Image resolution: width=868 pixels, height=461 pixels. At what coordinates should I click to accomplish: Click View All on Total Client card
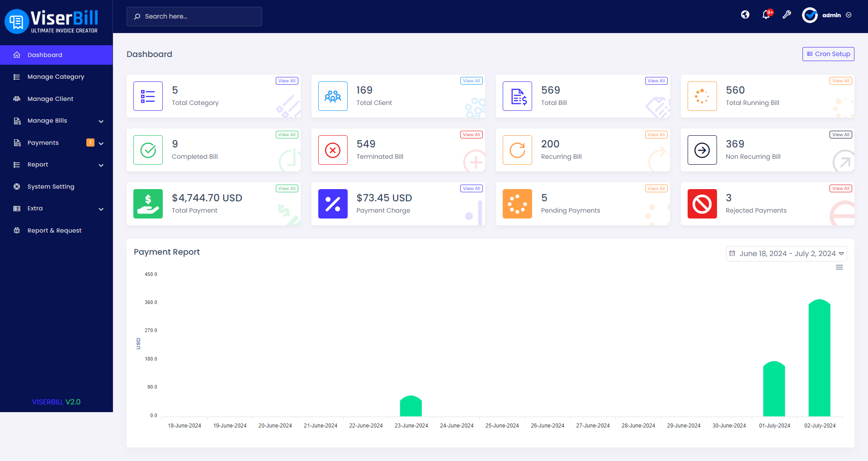pos(471,81)
